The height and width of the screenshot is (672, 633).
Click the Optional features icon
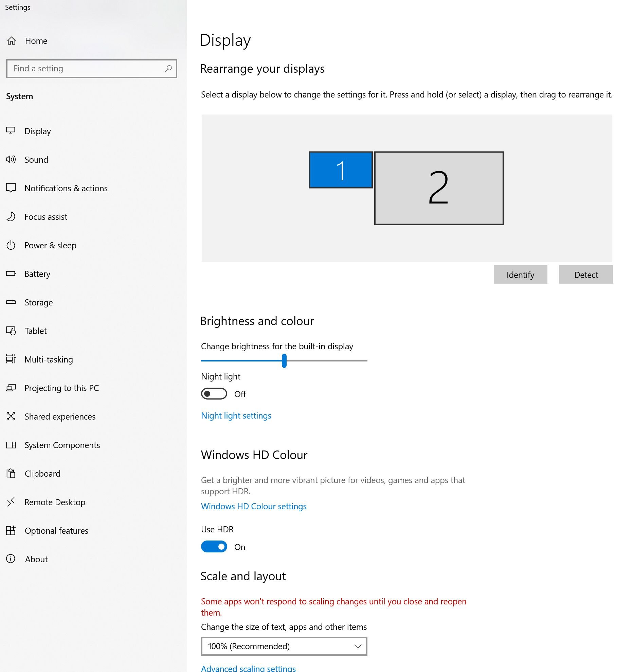click(11, 530)
